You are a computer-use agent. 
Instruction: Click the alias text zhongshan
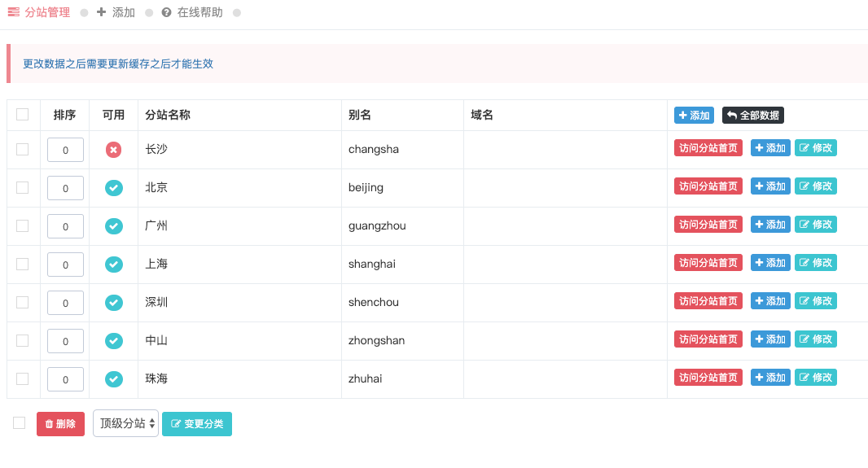[x=376, y=340]
